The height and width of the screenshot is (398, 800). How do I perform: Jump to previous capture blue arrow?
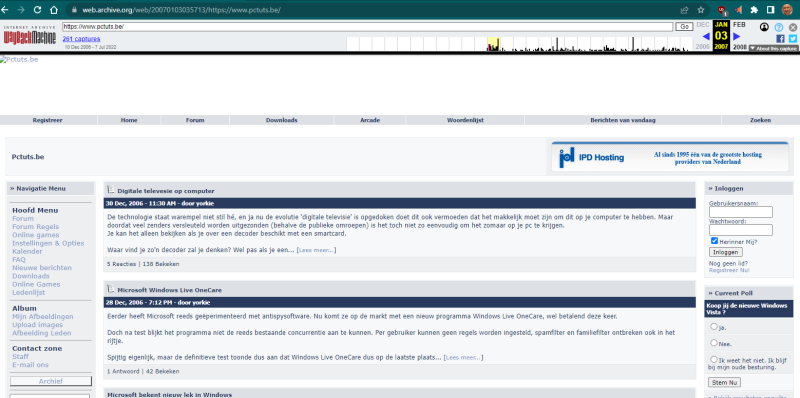pyautogui.click(x=706, y=36)
